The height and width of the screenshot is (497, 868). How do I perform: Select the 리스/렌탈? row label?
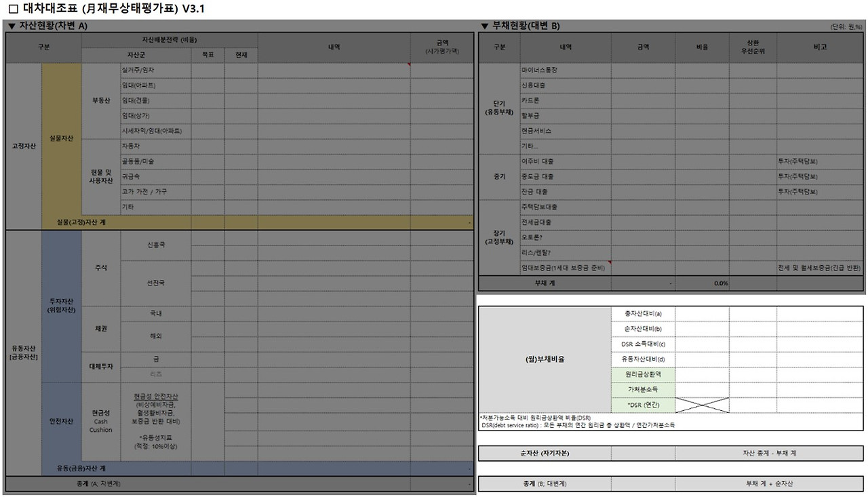566,252
